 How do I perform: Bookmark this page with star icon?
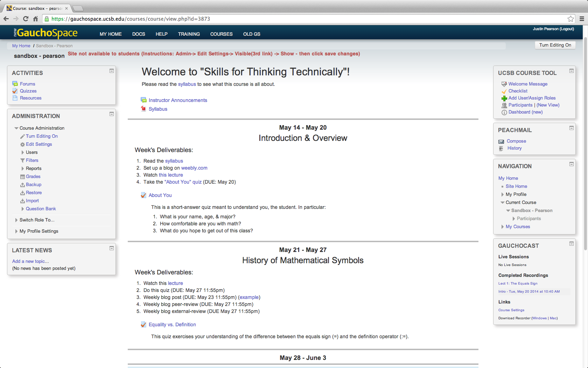(x=570, y=19)
